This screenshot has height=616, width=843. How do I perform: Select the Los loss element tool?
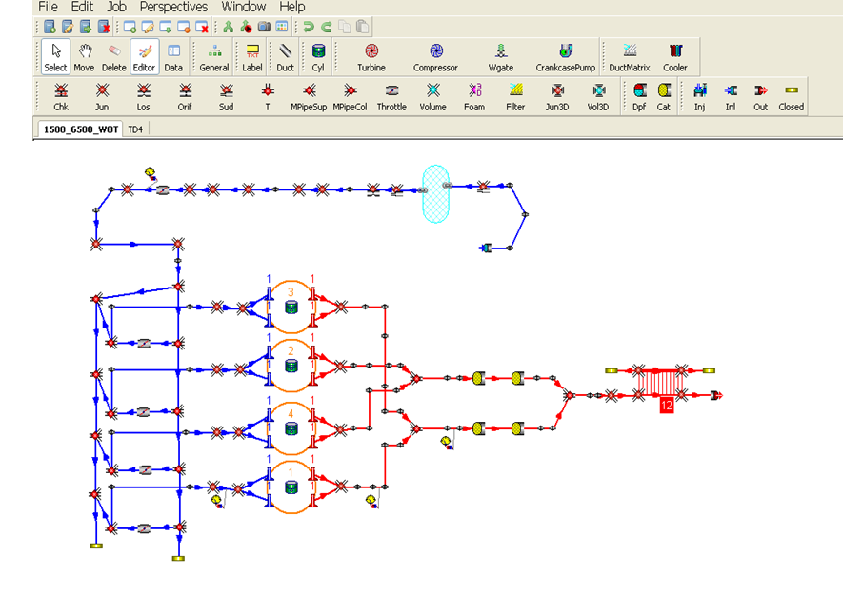(143, 97)
